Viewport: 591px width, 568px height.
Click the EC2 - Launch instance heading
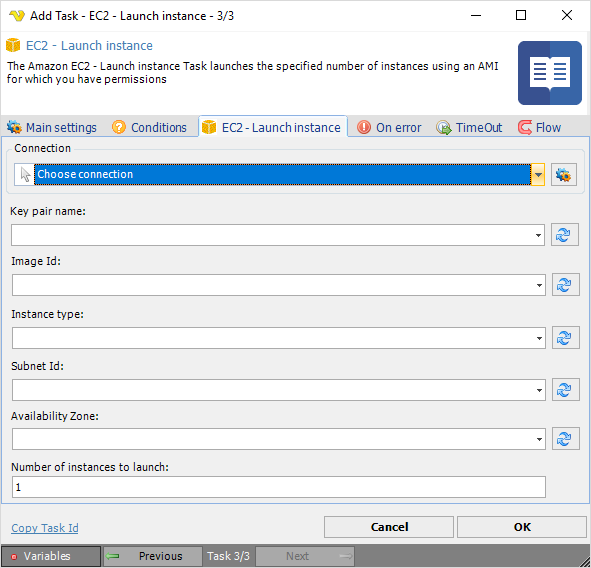[89, 46]
